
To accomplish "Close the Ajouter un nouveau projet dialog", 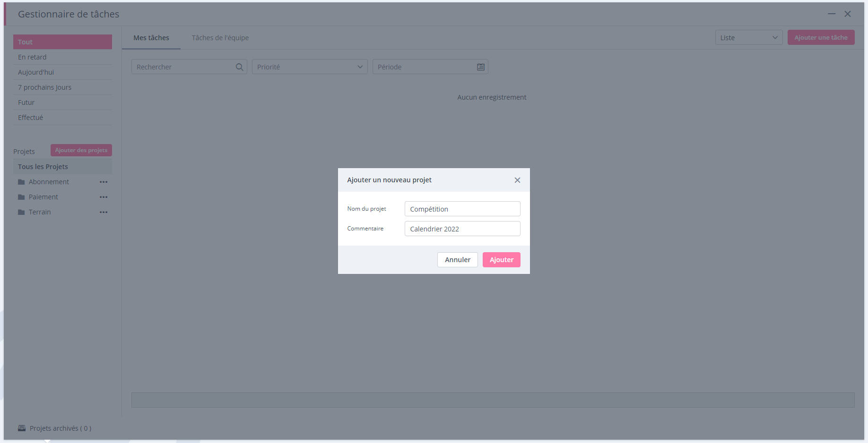I will coord(517,180).
